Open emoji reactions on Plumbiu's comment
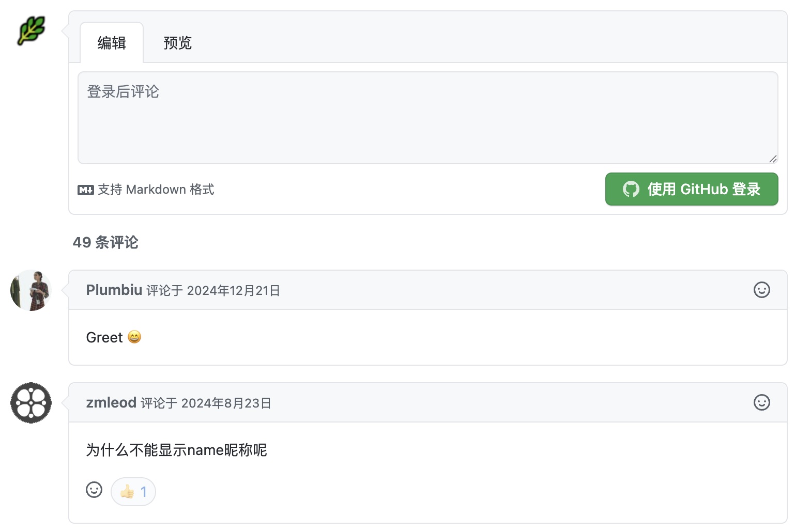This screenshot has height=532, width=795. 761,290
